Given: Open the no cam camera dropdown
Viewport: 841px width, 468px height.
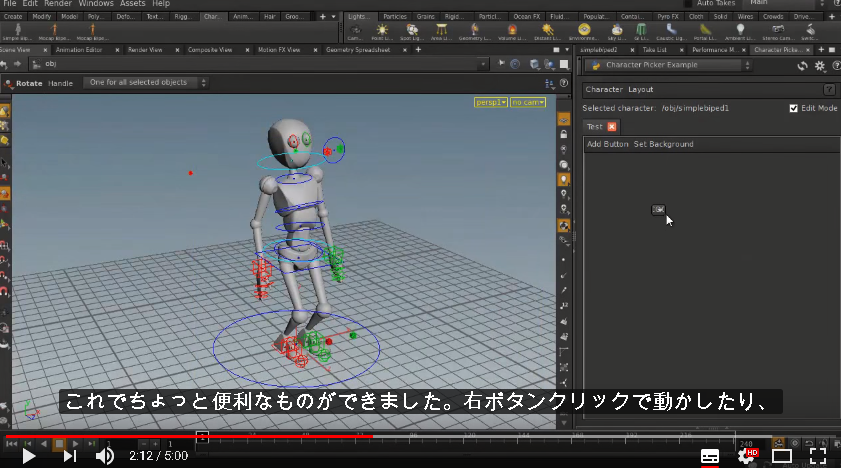Looking at the screenshot, I should click(528, 102).
